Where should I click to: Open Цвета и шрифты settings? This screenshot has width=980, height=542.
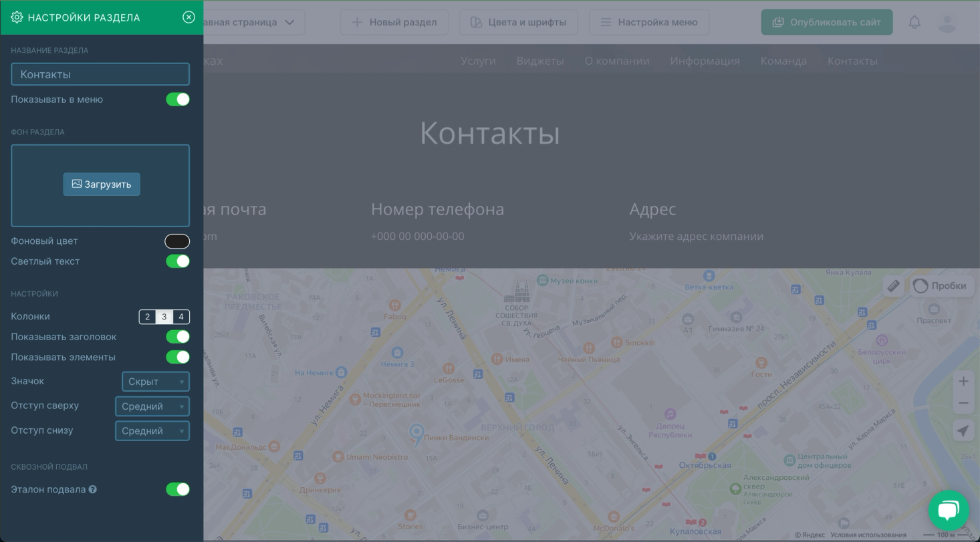(519, 22)
